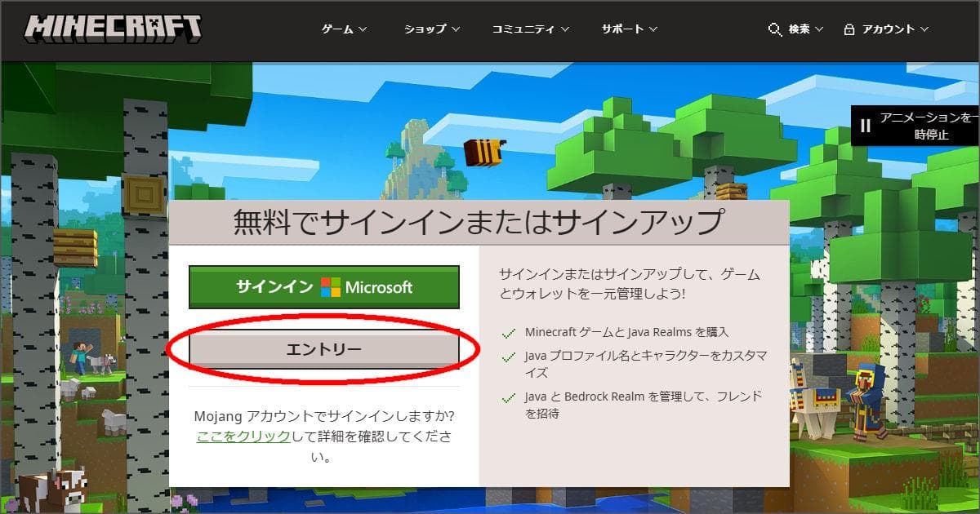Click the Java と Bedrock Realm を管理 line

click(644, 405)
